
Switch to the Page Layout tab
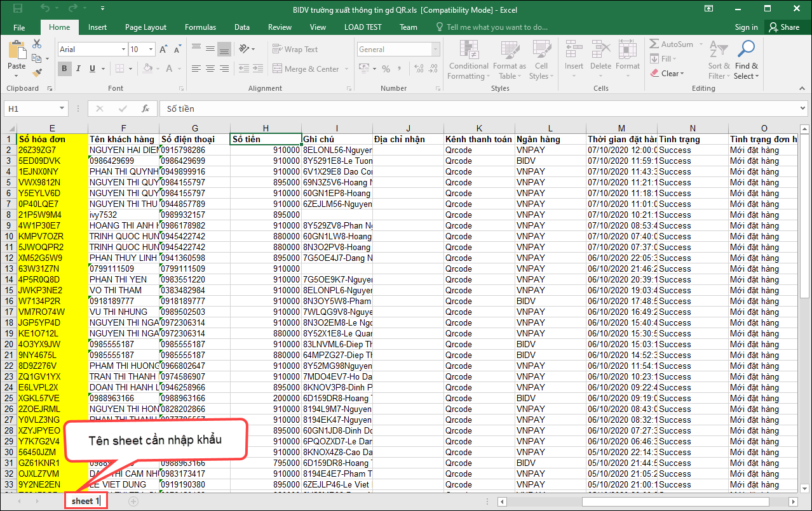click(145, 27)
